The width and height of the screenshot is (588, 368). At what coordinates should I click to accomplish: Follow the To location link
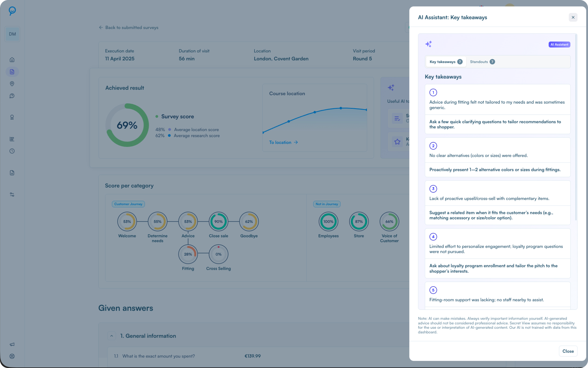click(283, 142)
